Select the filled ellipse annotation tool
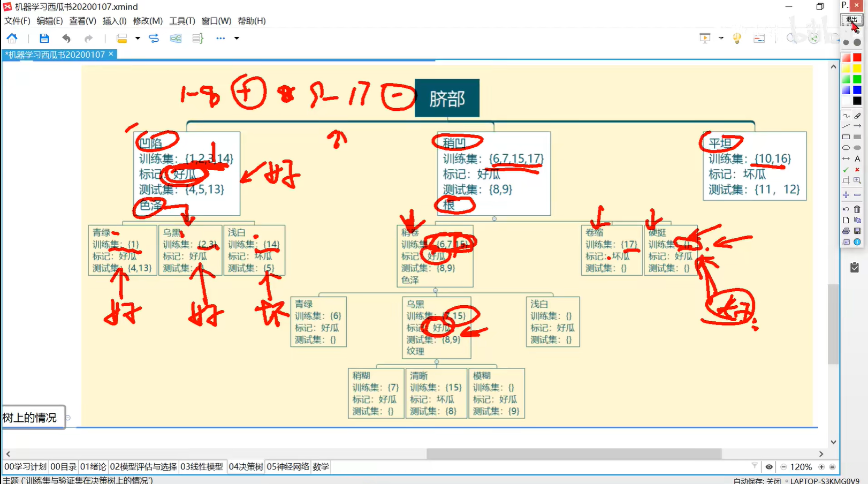Image resolution: width=868 pixels, height=484 pixels. click(857, 148)
